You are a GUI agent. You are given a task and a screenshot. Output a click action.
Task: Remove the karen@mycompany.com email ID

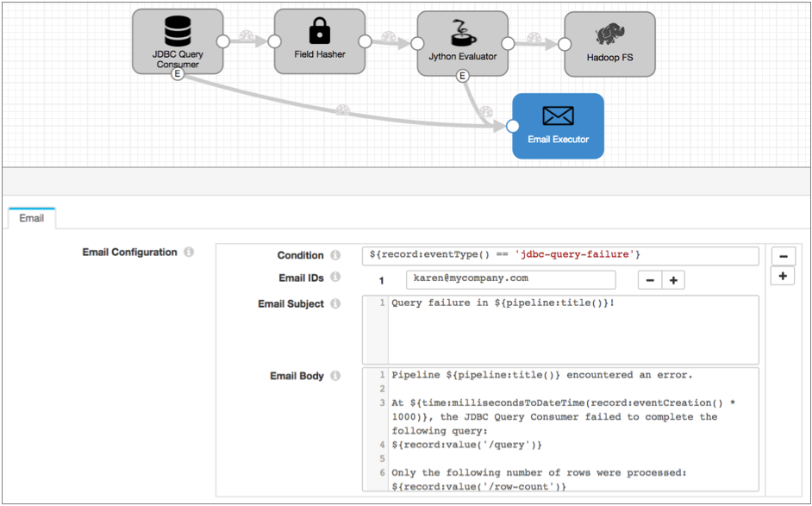650,279
